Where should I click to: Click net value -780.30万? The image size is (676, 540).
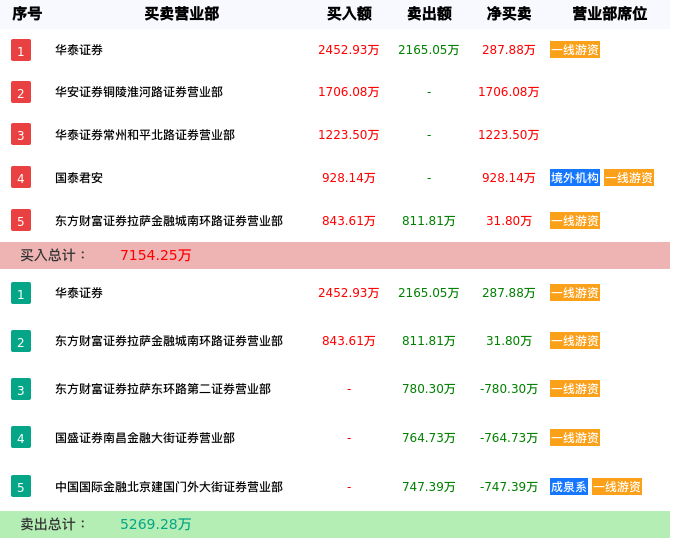pyautogui.click(x=509, y=389)
